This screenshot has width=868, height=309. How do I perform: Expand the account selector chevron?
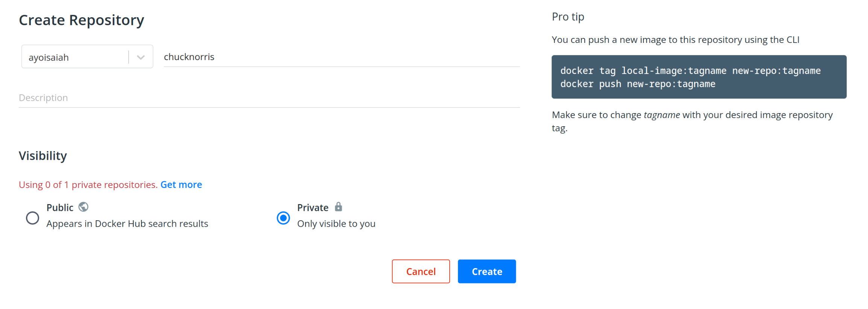coord(141,57)
